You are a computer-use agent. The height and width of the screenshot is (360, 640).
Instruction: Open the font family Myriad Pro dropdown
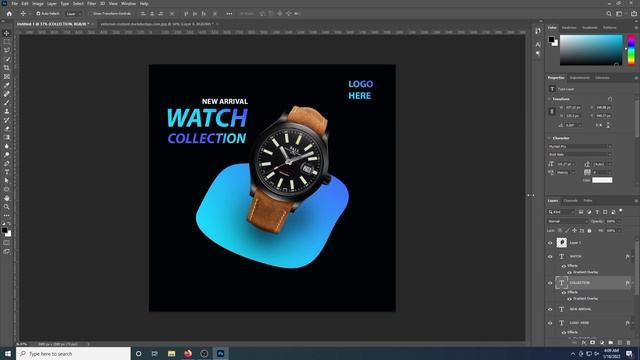coord(580,146)
